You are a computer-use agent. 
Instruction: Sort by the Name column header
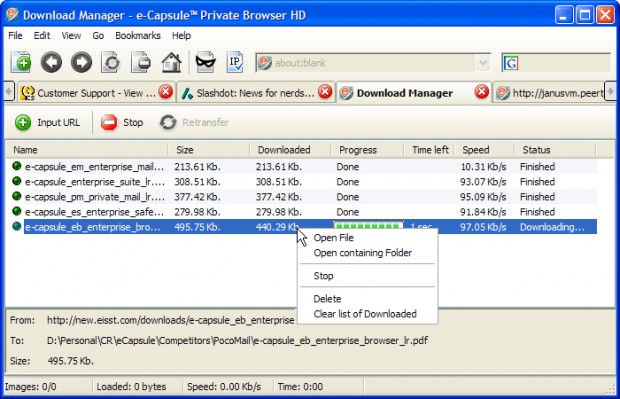(x=87, y=150)
